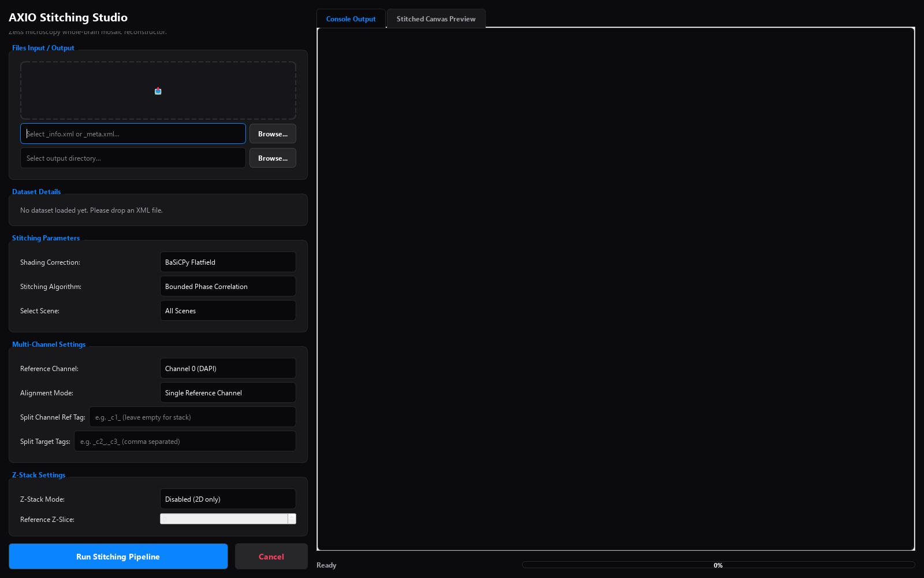Screen dimensions: 924x578
Task: Start the Run Stitching Pipeline button
Action: point(118,557)
